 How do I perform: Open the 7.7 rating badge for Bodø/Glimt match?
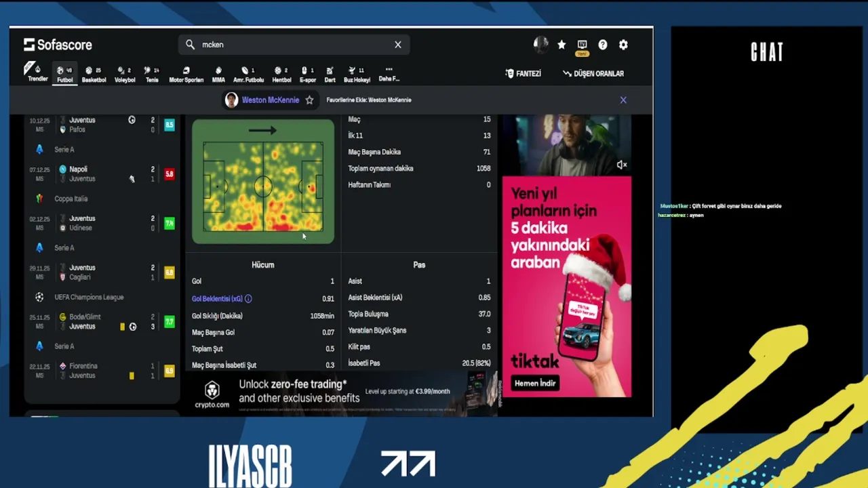point(170,321)
